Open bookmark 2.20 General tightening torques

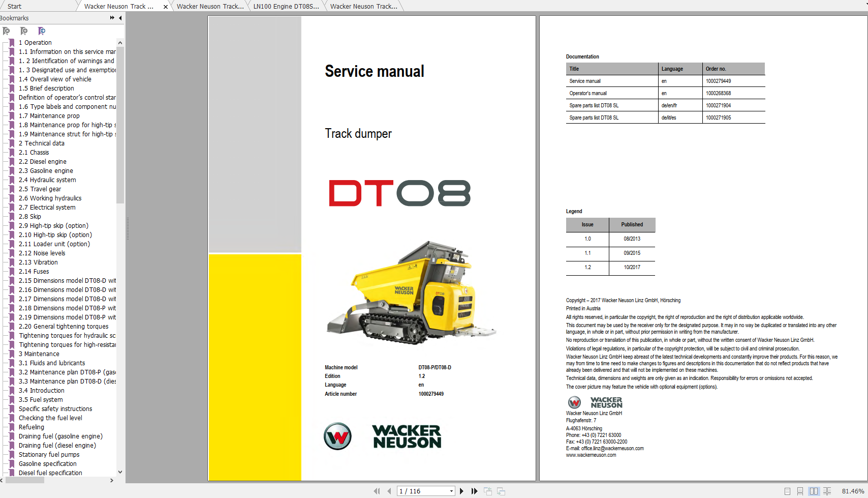[x=64, y=327]
